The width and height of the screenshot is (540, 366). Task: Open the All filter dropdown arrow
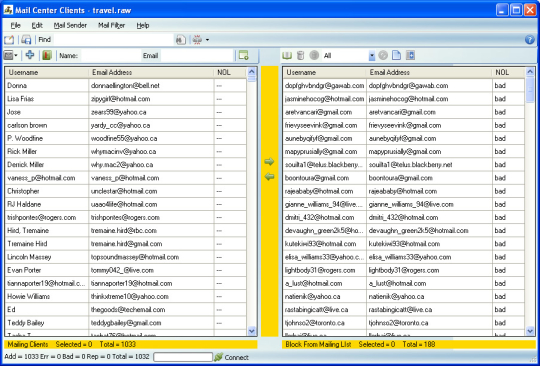click(372, 55)
